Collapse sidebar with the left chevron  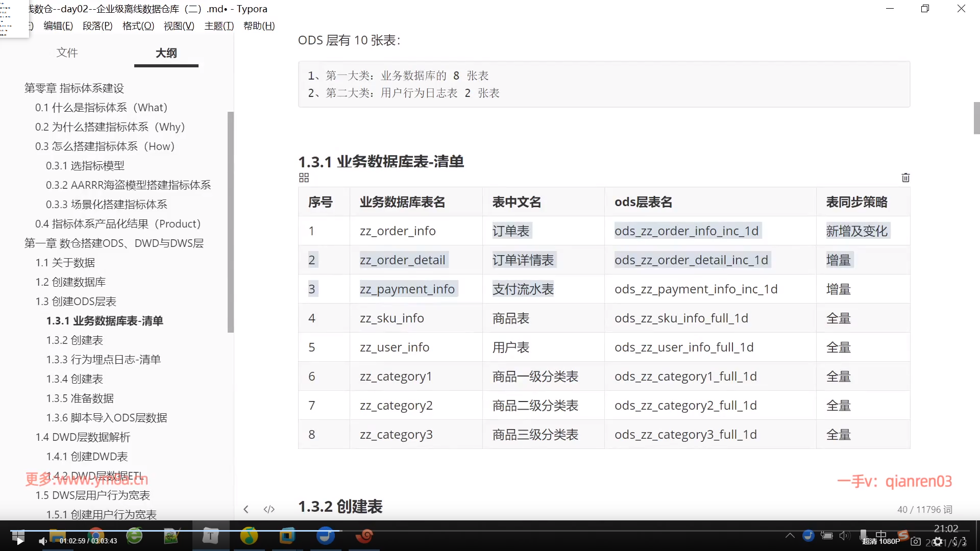(246, 509)
